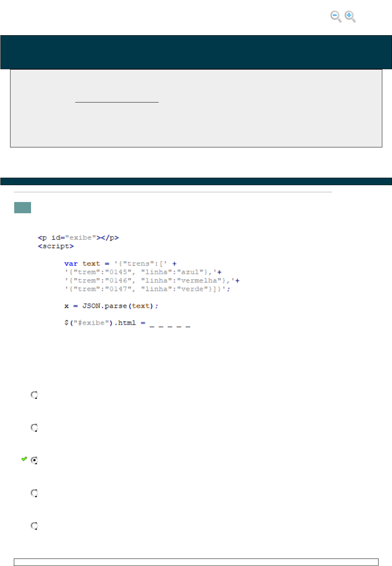Screen dimensions: 392x566
Task: Click the <p id="exibe"> code line
Action: [x=78, y=238]
